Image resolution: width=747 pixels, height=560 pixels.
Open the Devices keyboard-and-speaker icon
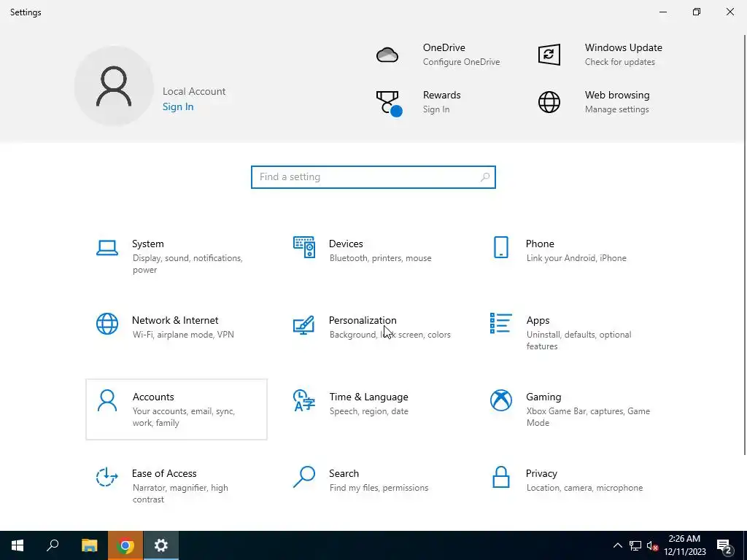click(x=304, y=247)
